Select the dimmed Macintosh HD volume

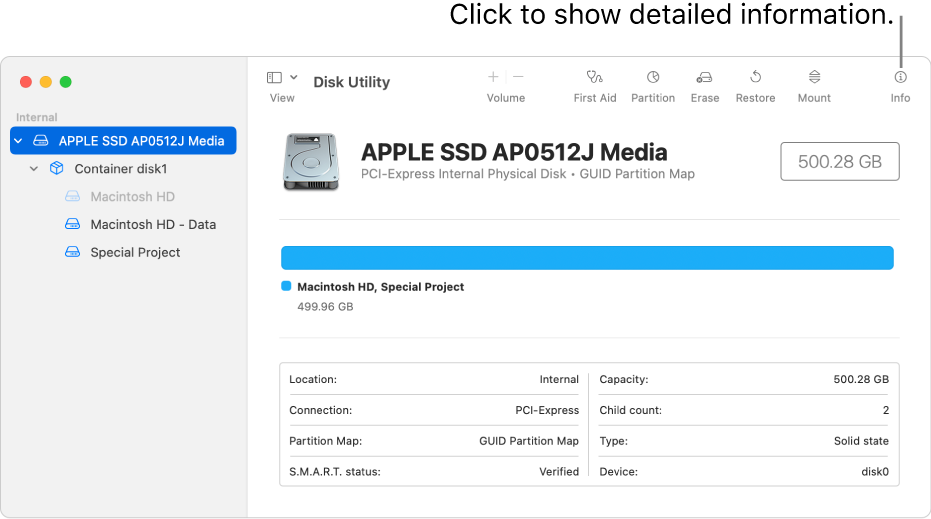point(132,197)
